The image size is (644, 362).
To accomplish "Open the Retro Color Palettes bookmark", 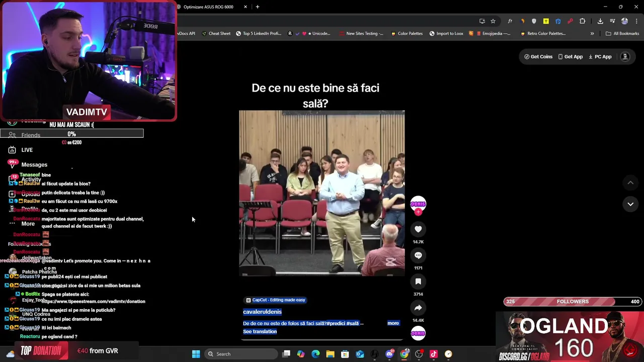I will (x=543, y=34).
